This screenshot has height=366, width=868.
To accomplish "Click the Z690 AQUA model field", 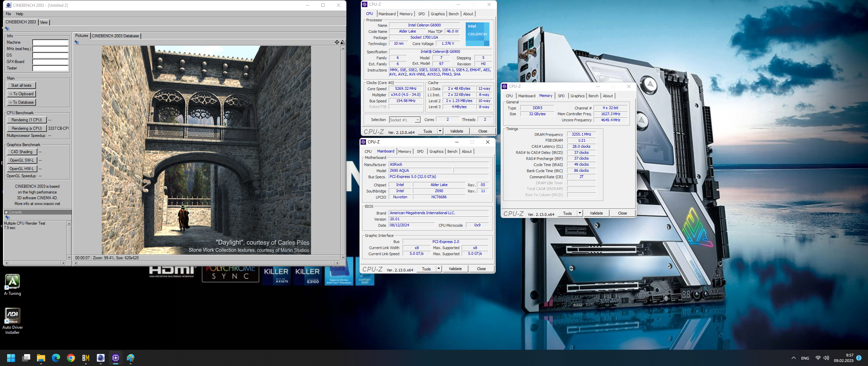I will (421, 170).
